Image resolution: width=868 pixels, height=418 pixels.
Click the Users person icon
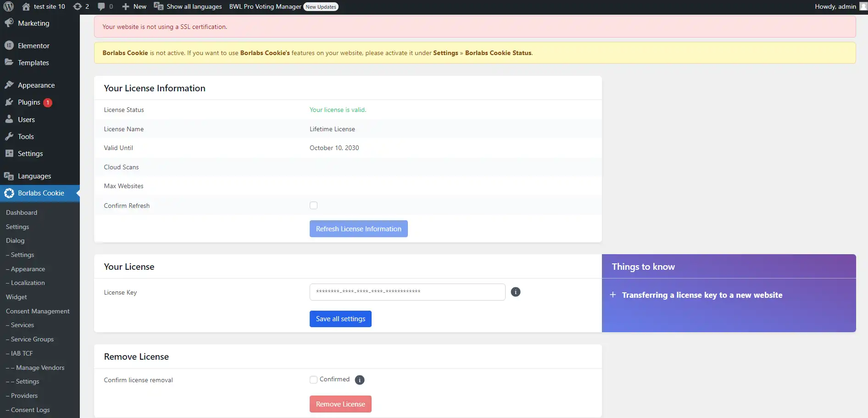(9, 119)
